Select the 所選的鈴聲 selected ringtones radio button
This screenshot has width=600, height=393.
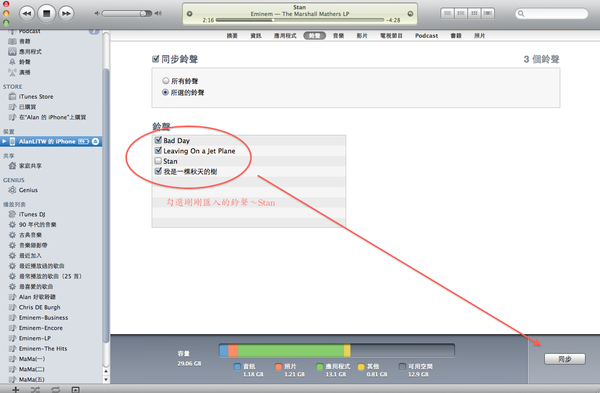[x=165, y=92]
